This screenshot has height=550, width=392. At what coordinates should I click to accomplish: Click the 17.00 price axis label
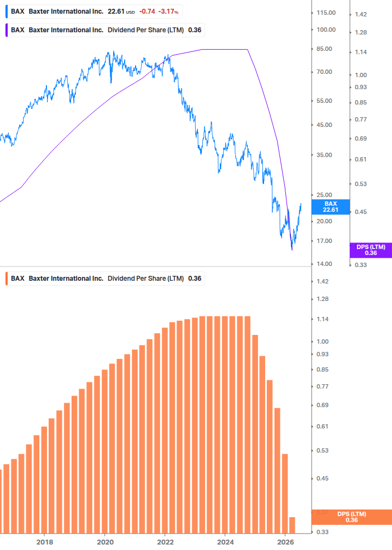click(x=324, y=241)
